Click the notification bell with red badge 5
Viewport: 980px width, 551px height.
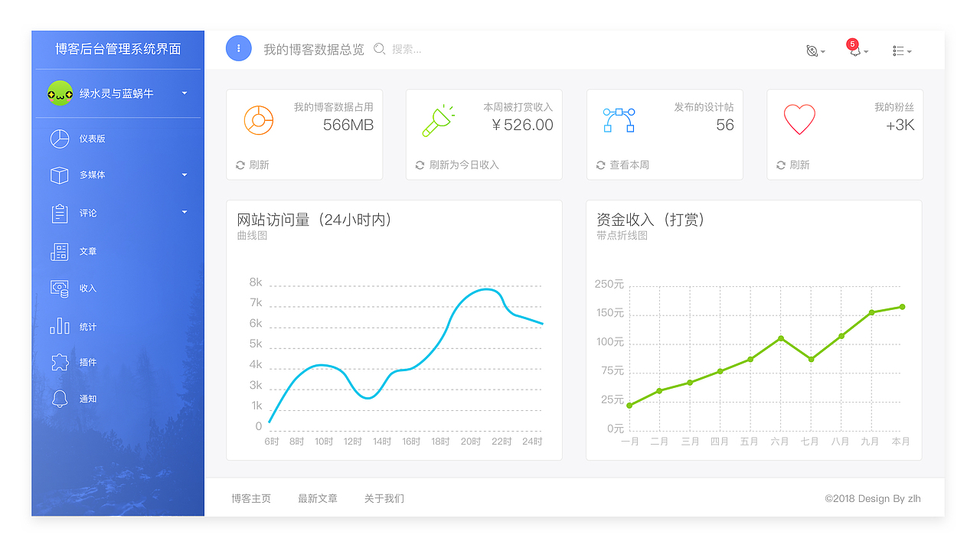click(x=854, y=49)
